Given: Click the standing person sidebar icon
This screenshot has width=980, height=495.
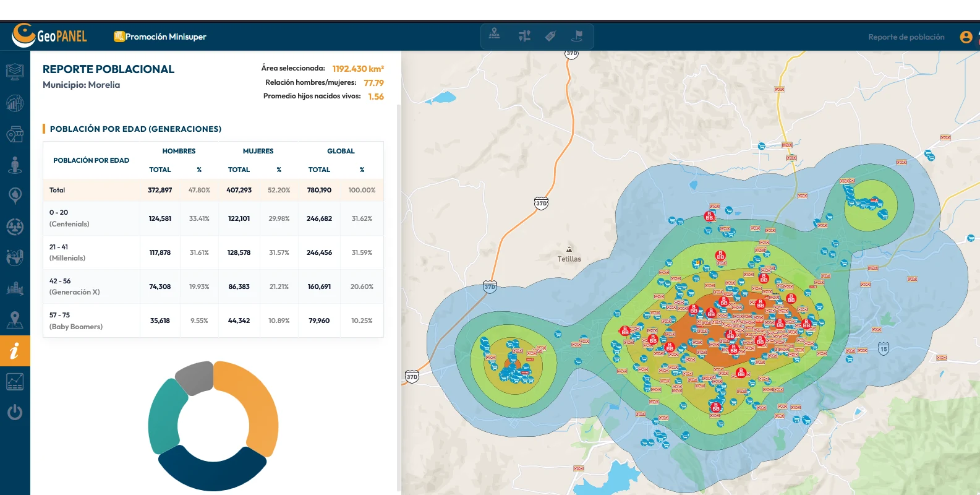Looking at the screenshot, I should click(x=15, y=165).
